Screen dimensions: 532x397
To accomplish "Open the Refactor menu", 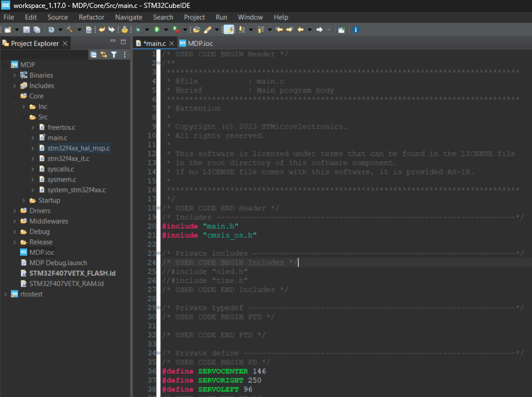I will pyautogui.click(x=92, y=18).
